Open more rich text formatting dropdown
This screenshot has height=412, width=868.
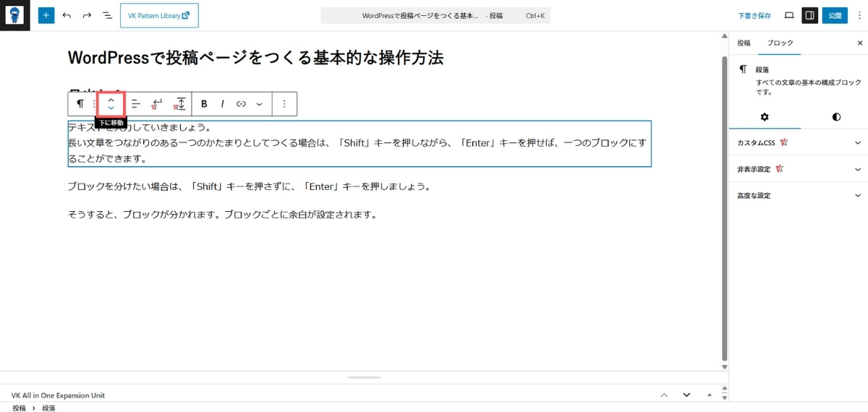pos(259,104)
